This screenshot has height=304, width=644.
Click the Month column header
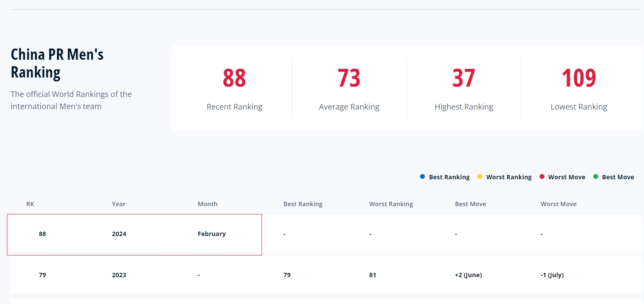pos(207,204)
